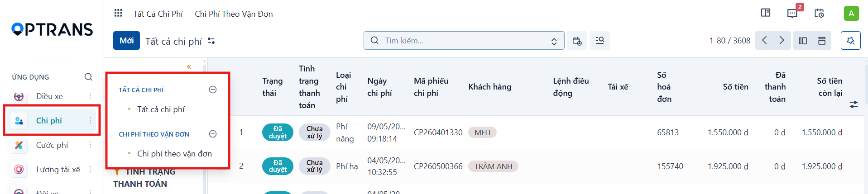Collapse the TẤT CẢ CHI PHÍ section
868x194 pixels.
(x=213, y=90)
